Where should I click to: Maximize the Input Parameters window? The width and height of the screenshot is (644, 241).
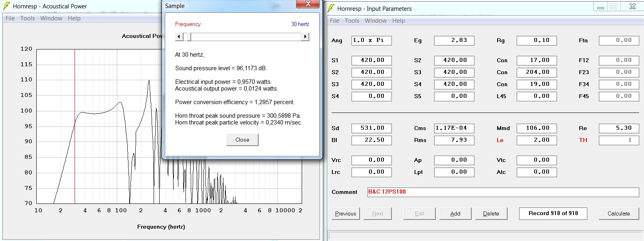tap(614, 6)
